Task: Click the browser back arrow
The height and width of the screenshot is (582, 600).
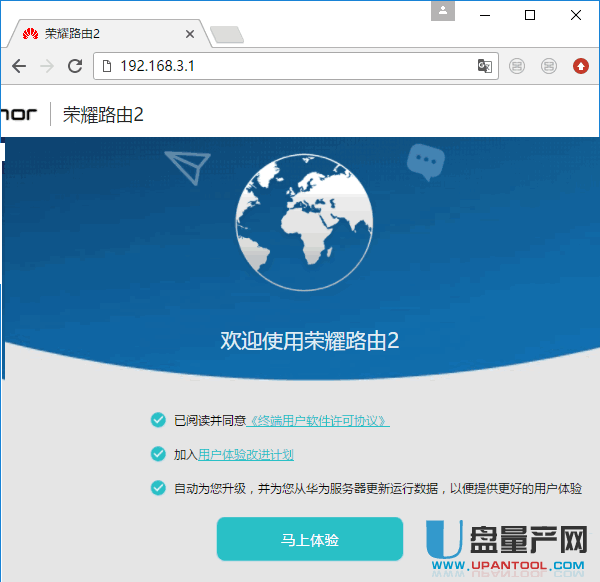Action: (x=19, y=66)
